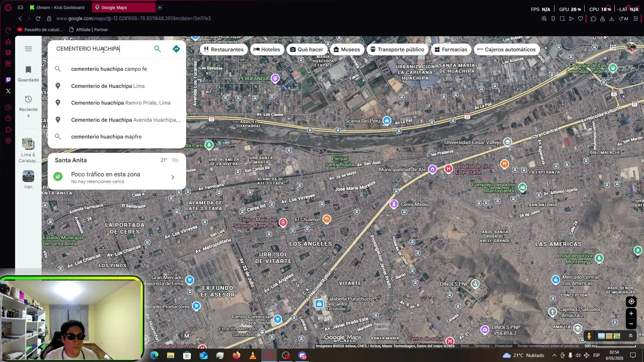Open directions with the blue arrow icon

point(176,49)
